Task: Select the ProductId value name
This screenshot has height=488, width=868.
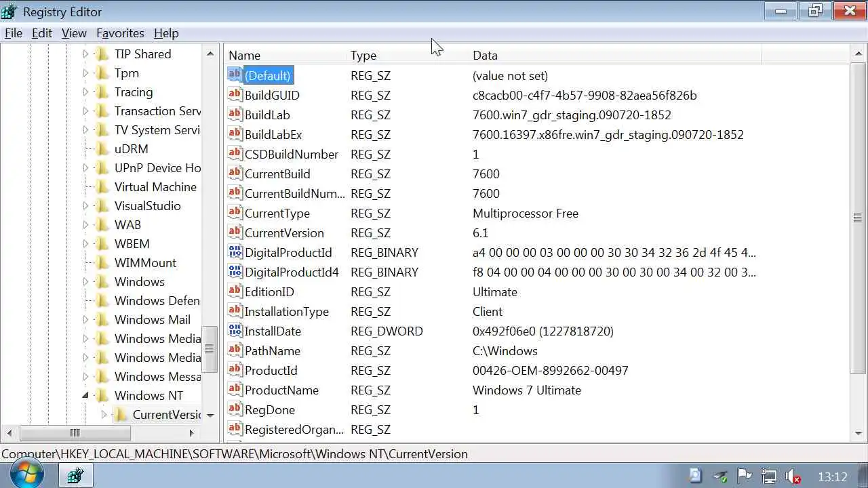Action: point(271,370)
